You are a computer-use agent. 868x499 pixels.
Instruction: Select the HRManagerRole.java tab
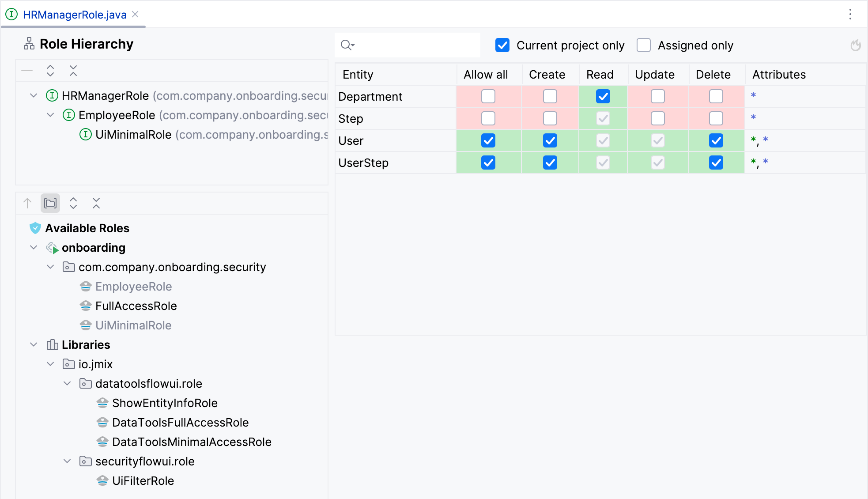click(74, 15)
